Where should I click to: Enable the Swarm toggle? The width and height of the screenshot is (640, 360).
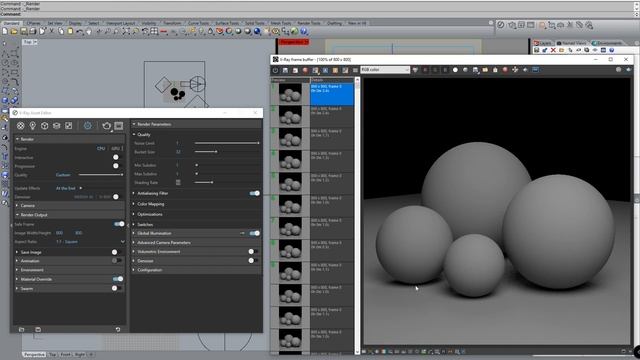[116, 288]
